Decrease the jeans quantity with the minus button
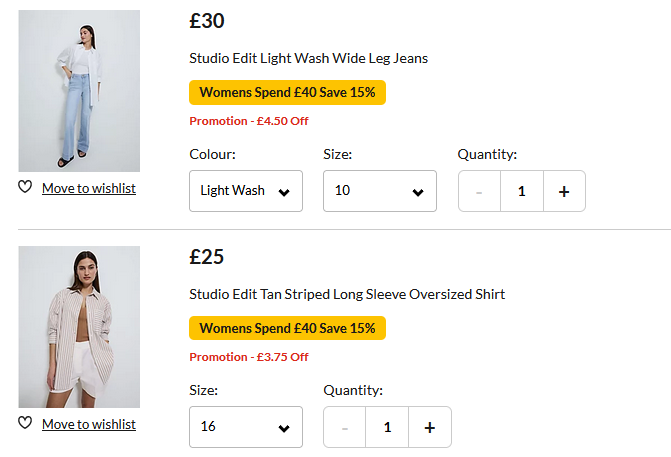The height and width of the screenshot is (457, 671). pyautogui.click(x=479, y=191)
